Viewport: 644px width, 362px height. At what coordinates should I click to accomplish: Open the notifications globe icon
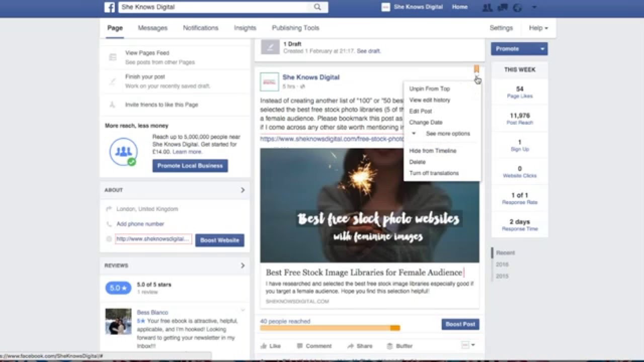point(517,8)
